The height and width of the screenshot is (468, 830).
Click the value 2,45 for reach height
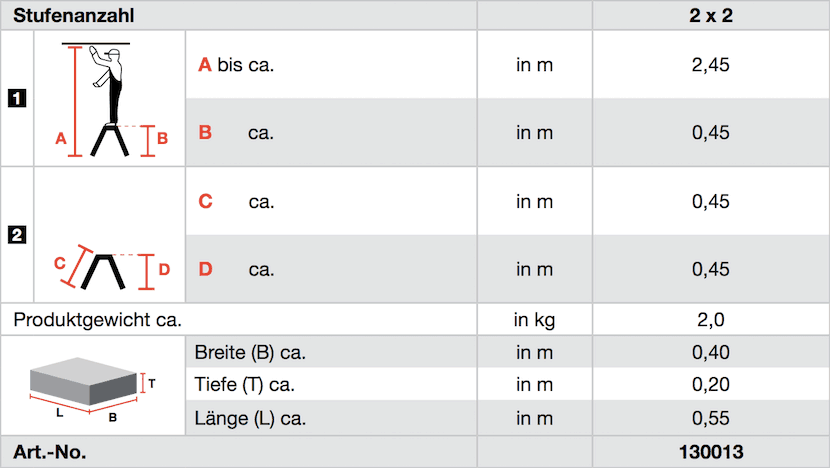[711, 65]
